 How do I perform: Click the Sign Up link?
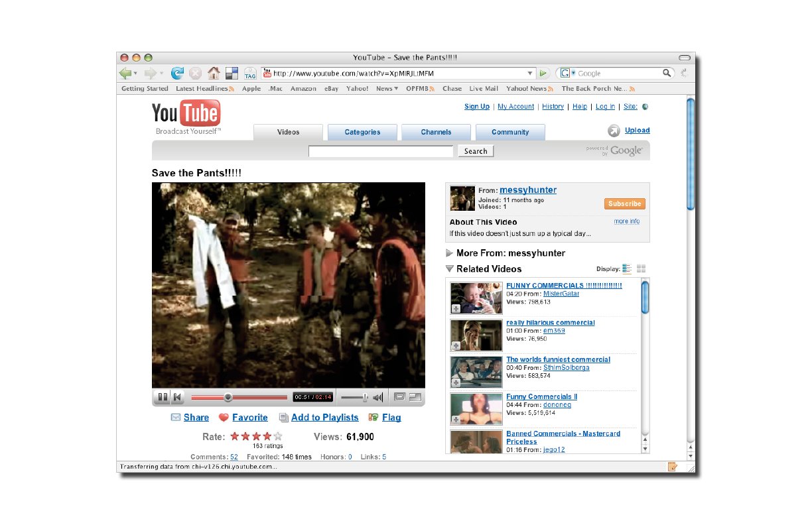pyautogui.click(x=477, y=107)
